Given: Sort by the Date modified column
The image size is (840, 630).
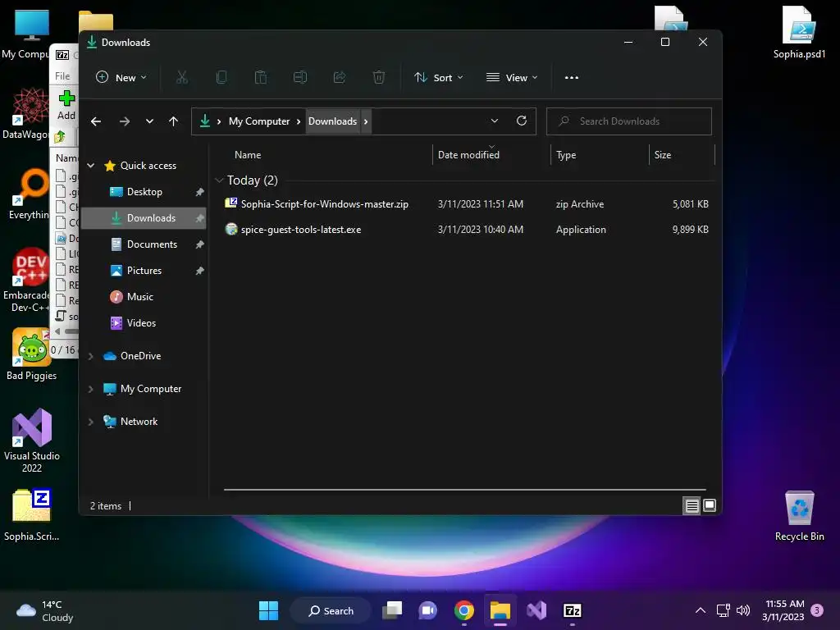Looking at the screenshot, I should click(468, 155).
